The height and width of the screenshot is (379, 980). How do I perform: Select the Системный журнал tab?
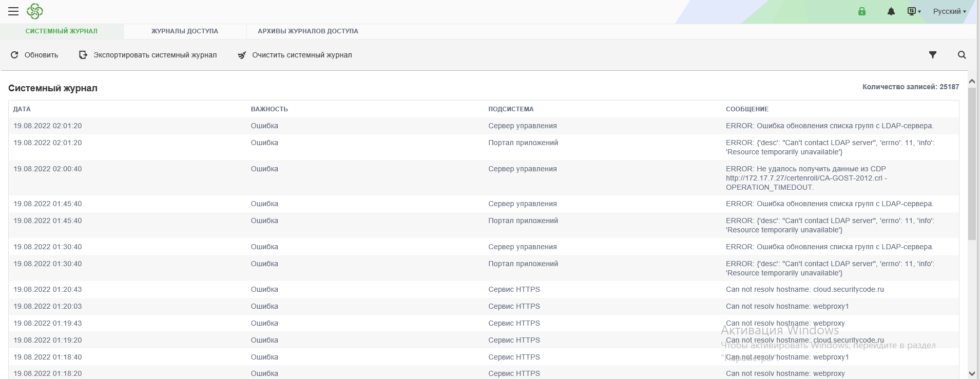coord(62,31)
